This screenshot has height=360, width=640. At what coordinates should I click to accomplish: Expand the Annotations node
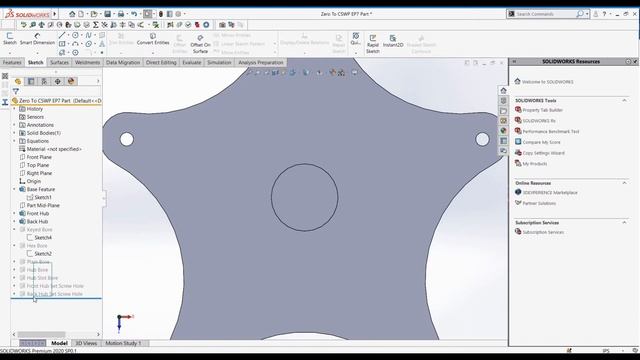[14, 125]
